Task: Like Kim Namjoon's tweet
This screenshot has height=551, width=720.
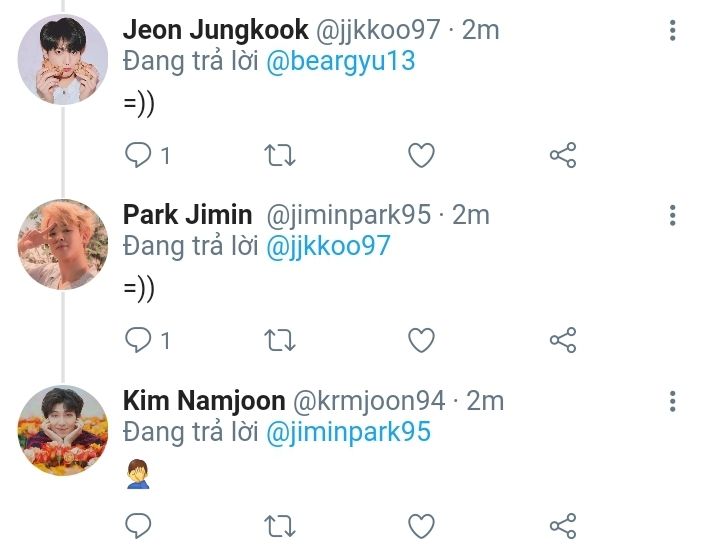Action: tap(422, 525)
